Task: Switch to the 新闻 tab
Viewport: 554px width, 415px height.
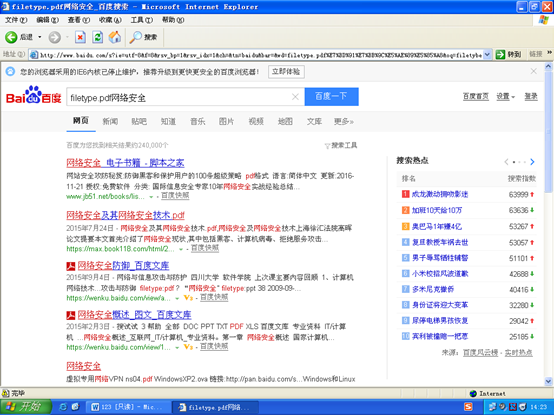Action: 110,122
